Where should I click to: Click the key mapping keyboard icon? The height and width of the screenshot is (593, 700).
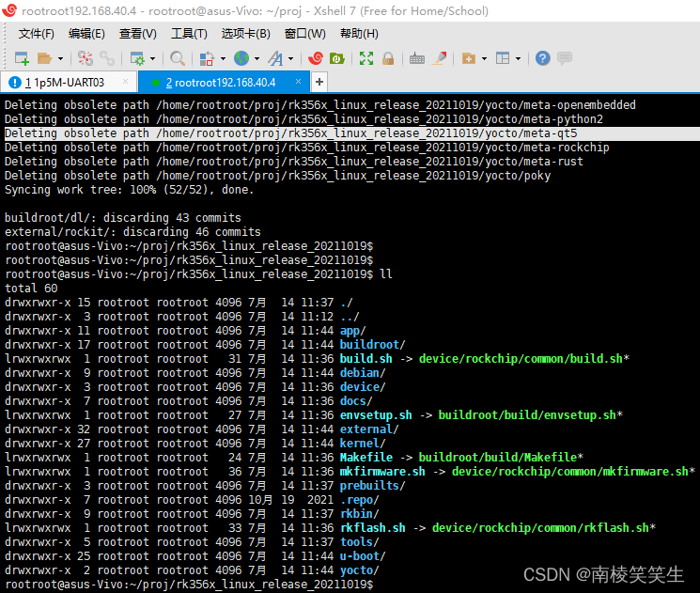[417, 58]
